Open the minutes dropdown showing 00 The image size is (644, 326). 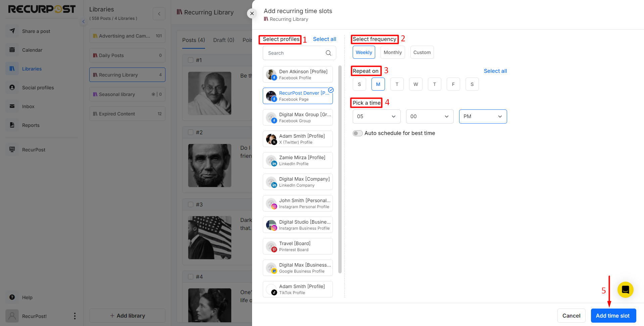430,117
